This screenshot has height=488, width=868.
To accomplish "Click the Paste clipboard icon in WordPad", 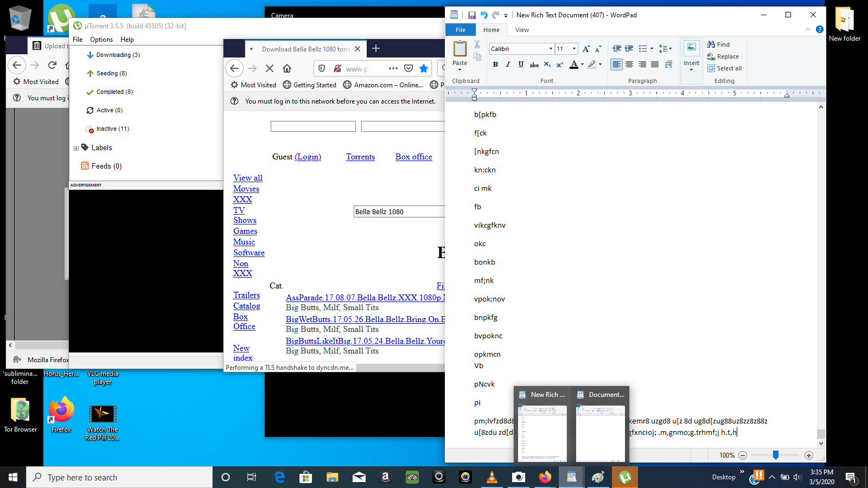I will 459,49.
